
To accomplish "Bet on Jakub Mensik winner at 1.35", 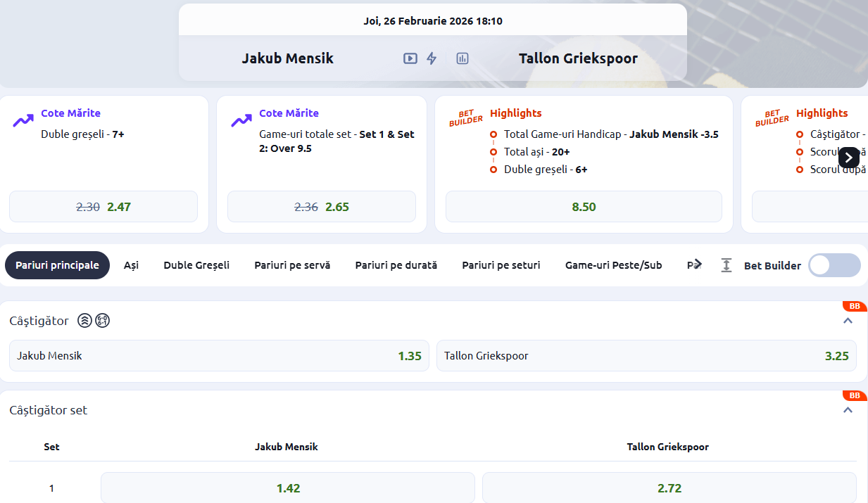I will tap(219, 356).
